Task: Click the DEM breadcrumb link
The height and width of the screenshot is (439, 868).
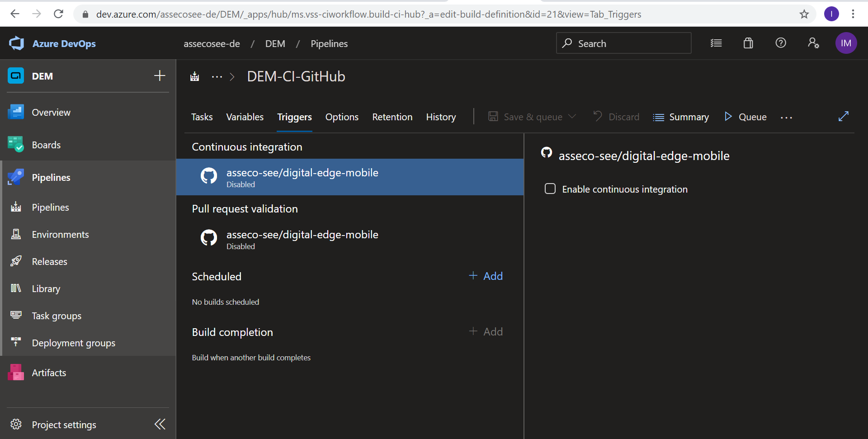Action: [275, 44]
